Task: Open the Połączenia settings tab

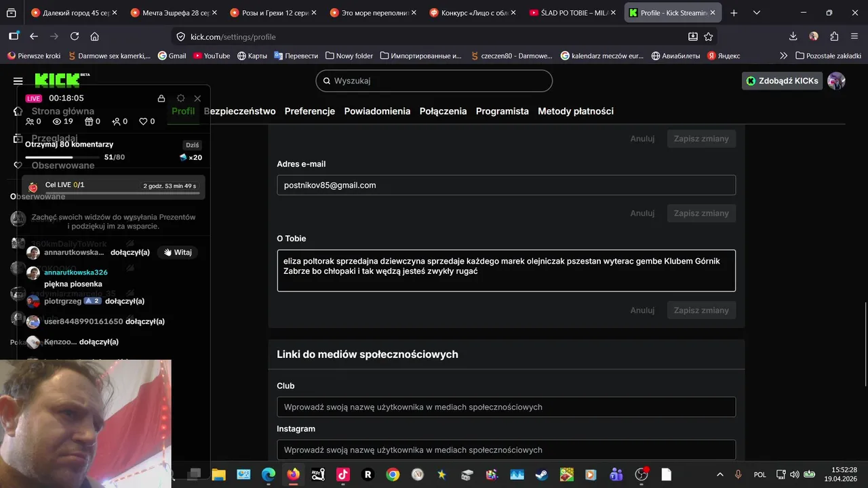Action: [x=443, y=111]
